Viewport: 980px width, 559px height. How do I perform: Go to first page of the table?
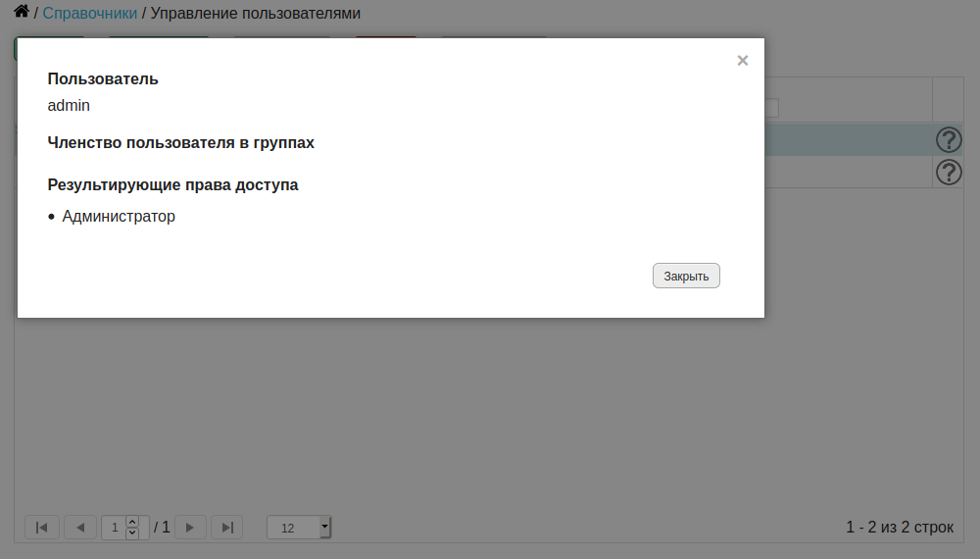[42, 528]
